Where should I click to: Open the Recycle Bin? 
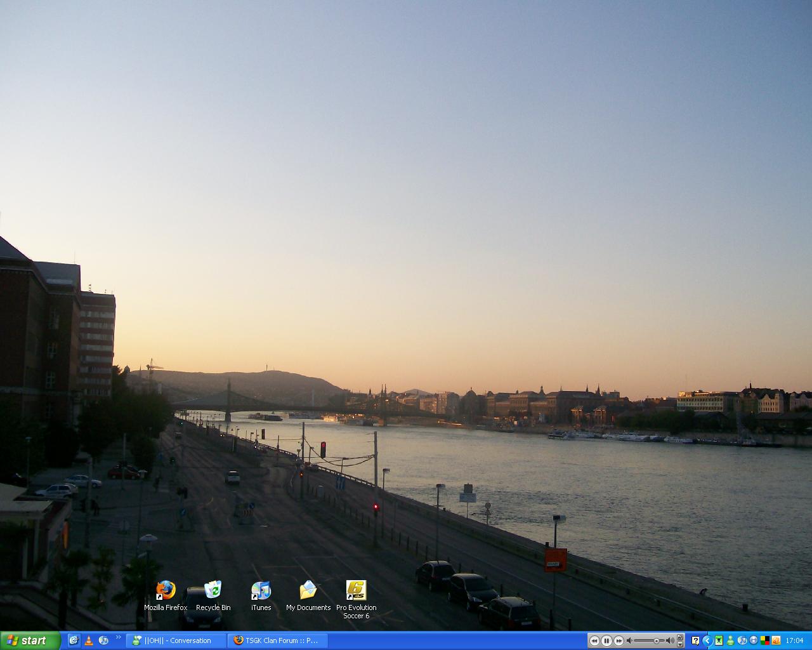click(213, 589)
